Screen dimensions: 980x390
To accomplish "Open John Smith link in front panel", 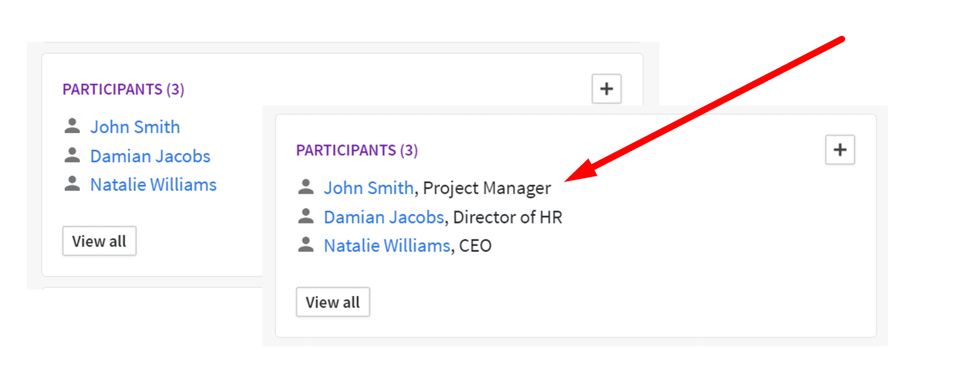I will [369, 188].
